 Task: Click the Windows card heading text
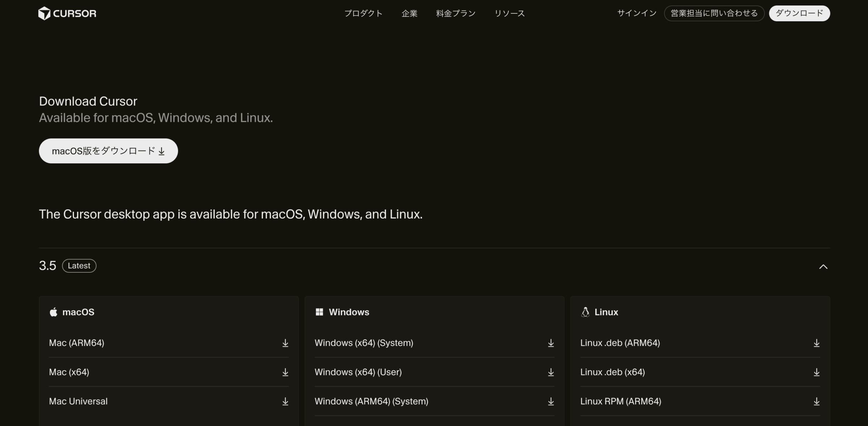349,312
